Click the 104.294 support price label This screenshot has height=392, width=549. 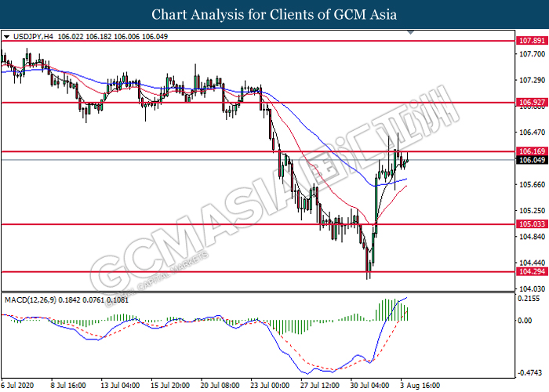point(532,271)
